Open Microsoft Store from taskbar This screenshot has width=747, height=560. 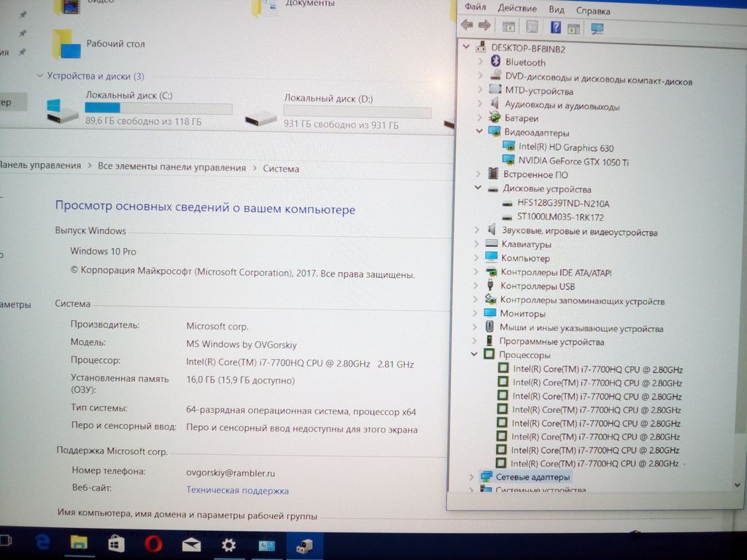pyautogui.click(x=116, y=544)
